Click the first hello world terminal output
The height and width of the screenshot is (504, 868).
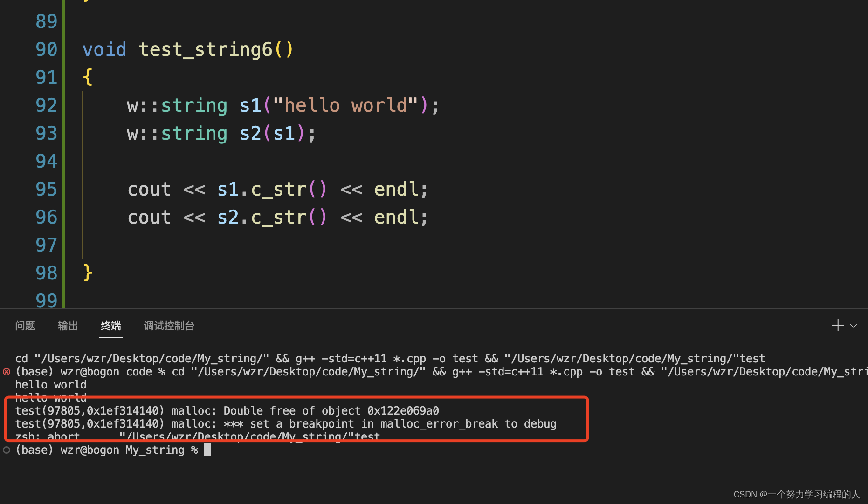51,385
